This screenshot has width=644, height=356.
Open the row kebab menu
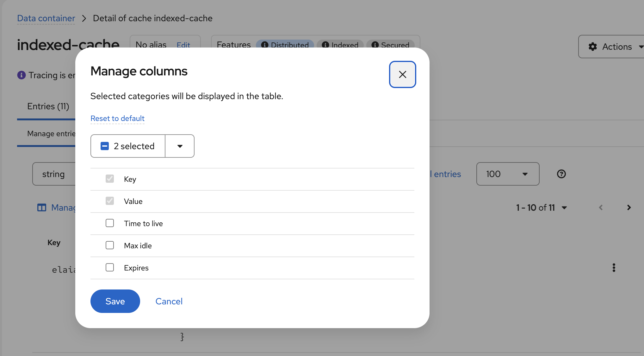tap(614, 268)
